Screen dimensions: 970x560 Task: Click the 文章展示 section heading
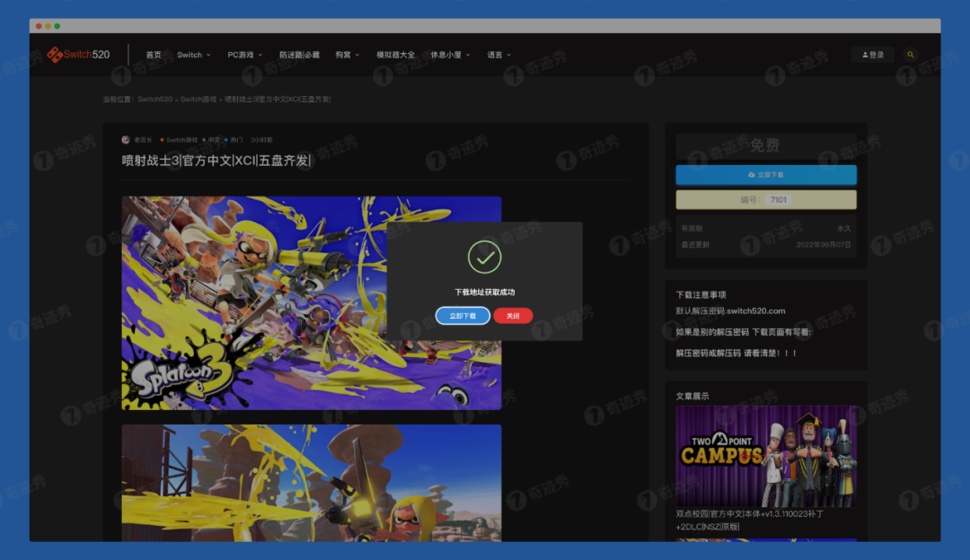pos(692,396)
